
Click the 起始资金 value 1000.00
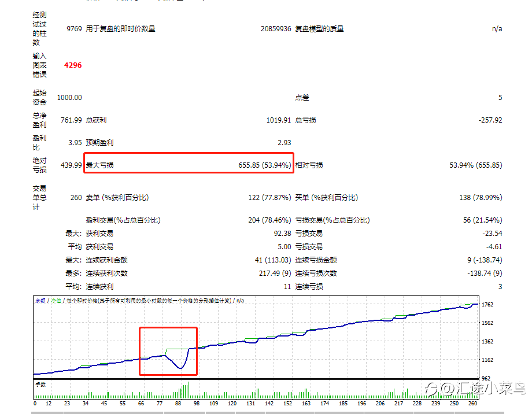69,98
